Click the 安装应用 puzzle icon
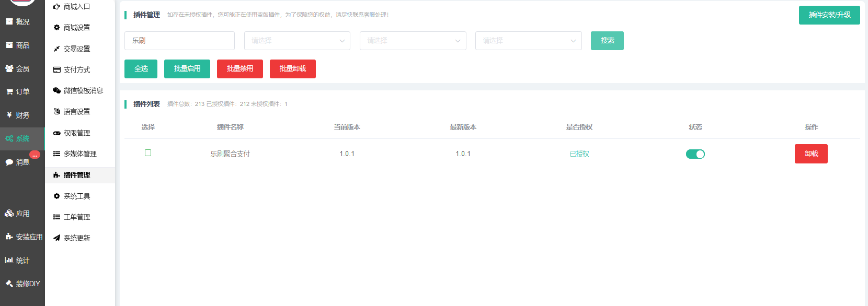The width and height of the screenshot is (868, 306). (x=9, y=237)
